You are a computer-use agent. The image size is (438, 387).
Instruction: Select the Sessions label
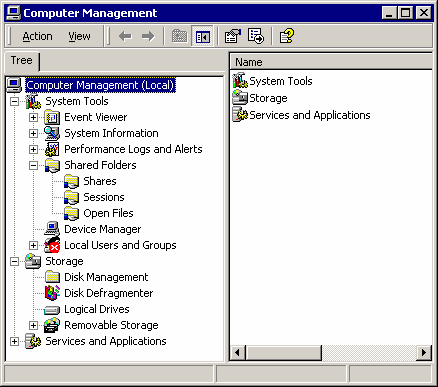pos(104,197)
